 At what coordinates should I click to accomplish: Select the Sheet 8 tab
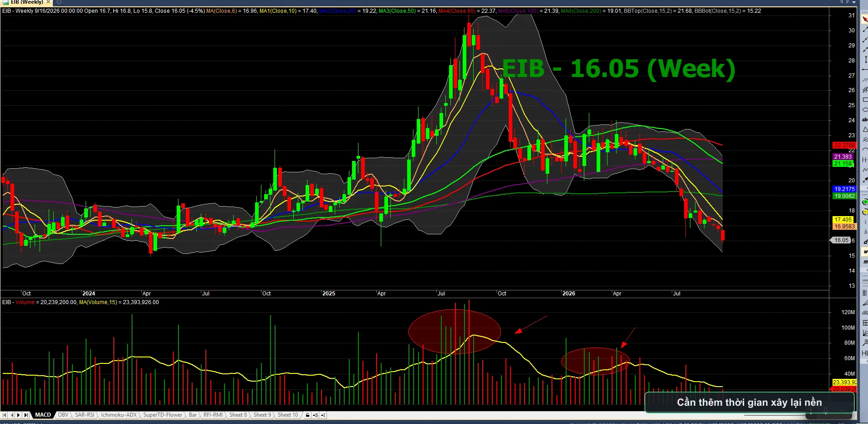pyautogui.click(x=238, y=415)
